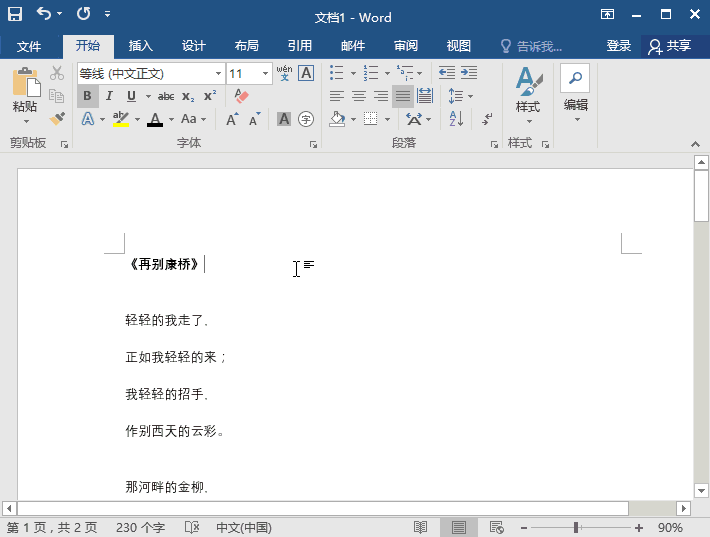Apply shading with the paint bucket icon
710x537 pixels.
click(x=337, y=119)
